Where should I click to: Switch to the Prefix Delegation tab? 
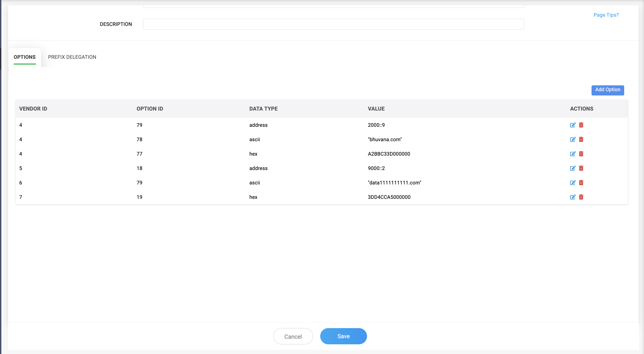coord(72,57)
